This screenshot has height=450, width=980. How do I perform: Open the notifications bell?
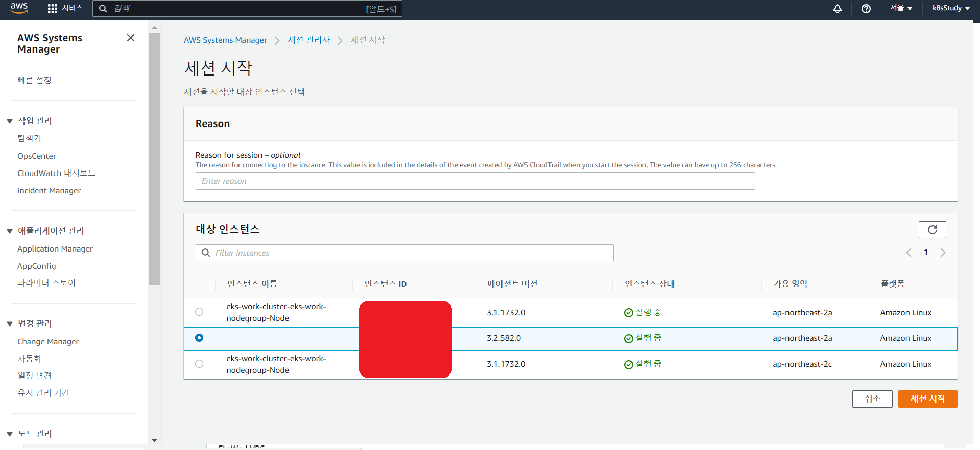point(838,9)
